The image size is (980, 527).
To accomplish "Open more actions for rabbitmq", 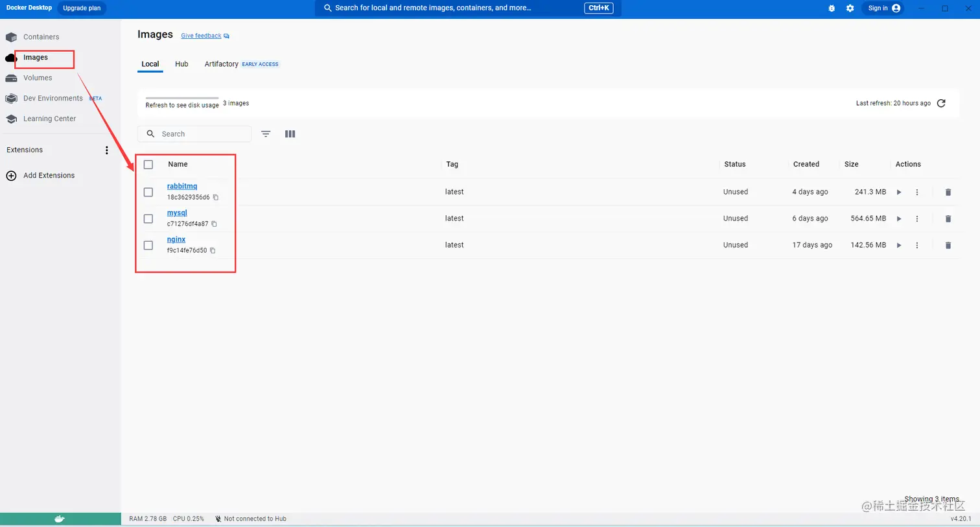I will tap(917, 192).
